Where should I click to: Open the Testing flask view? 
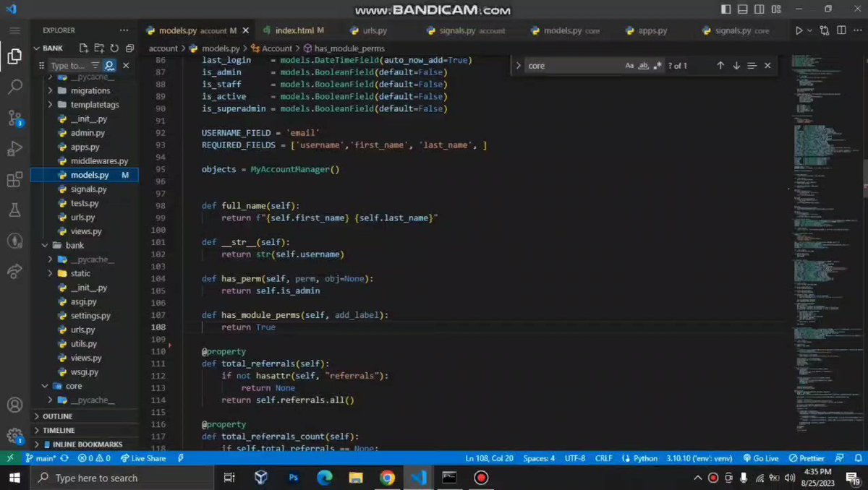pos(14,210)
